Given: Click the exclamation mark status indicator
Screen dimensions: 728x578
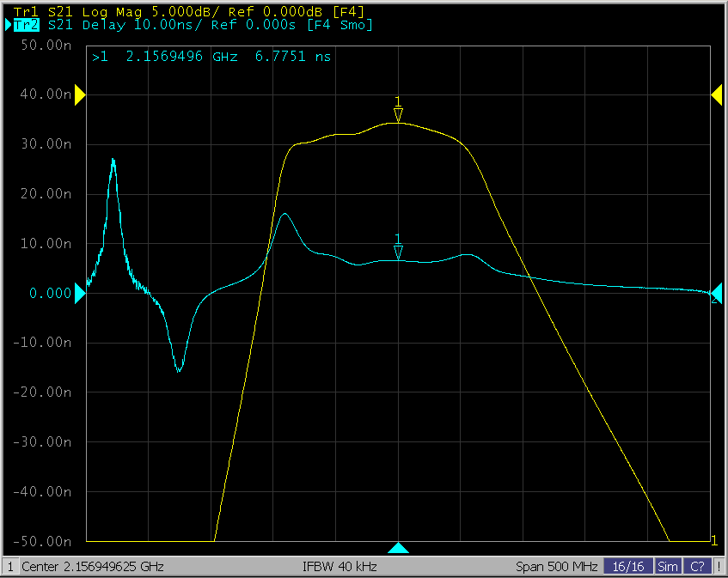Looking at the screenshot, I should click(x=719, y=567).
